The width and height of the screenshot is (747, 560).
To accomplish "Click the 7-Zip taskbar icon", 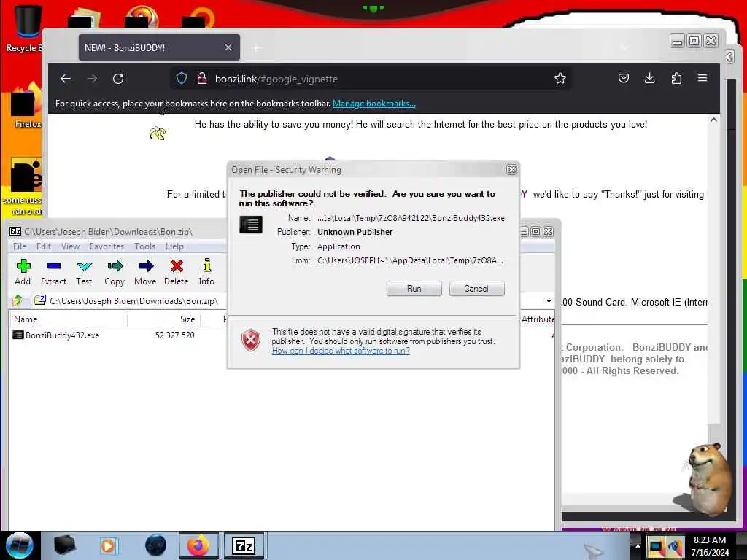I will pyautogui.click(x=244, y=545).
